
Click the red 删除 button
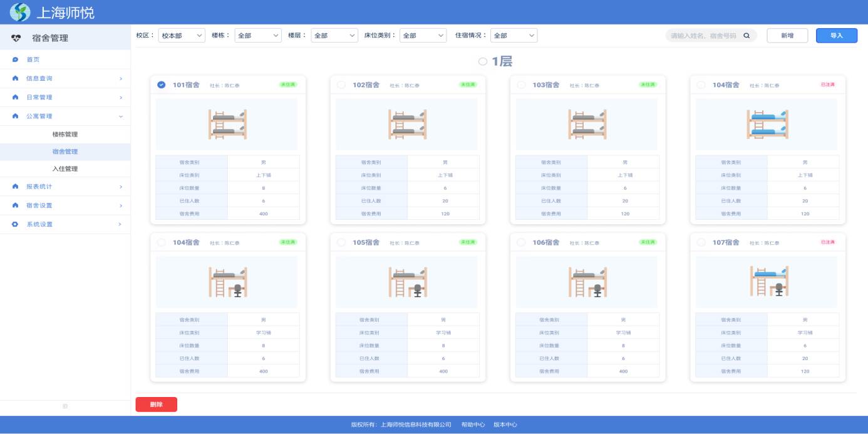coord(156,405)
